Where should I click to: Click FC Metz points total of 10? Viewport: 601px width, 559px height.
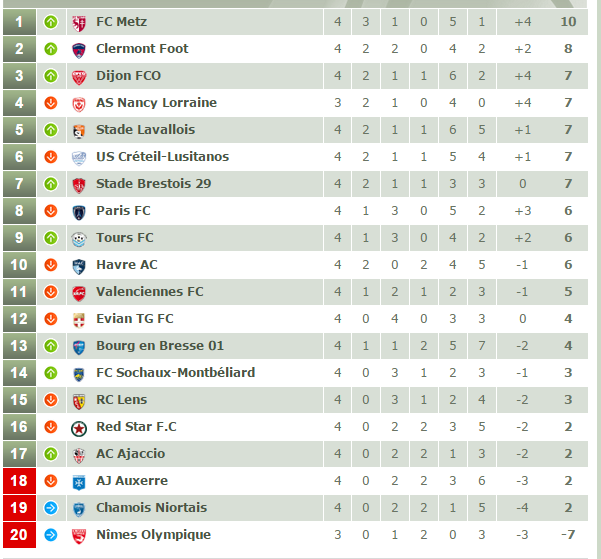[568, 22]
